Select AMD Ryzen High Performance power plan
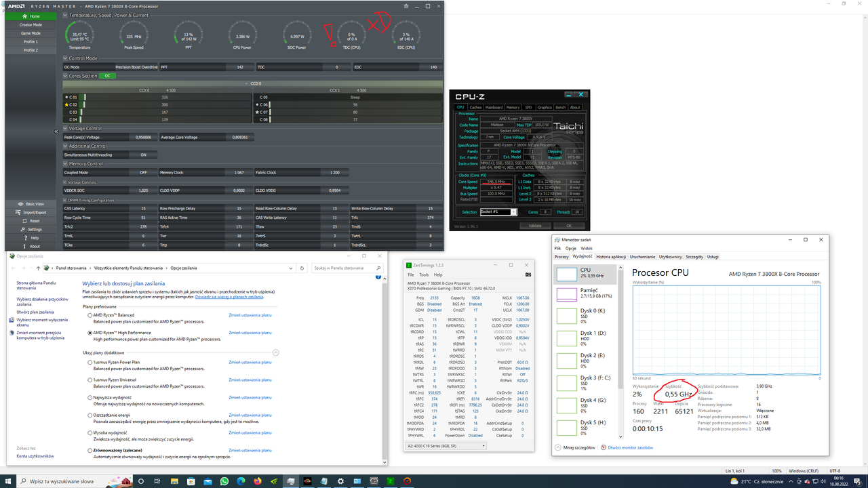This screenshot has width=868, height=488. click(x=90, y=333)
